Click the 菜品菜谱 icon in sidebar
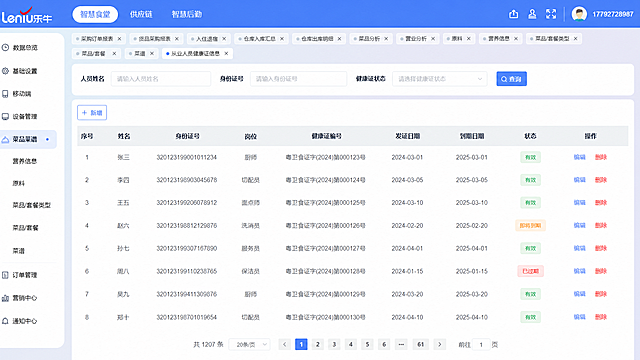Viewport: 640px width, 360px height. (5, 140)
